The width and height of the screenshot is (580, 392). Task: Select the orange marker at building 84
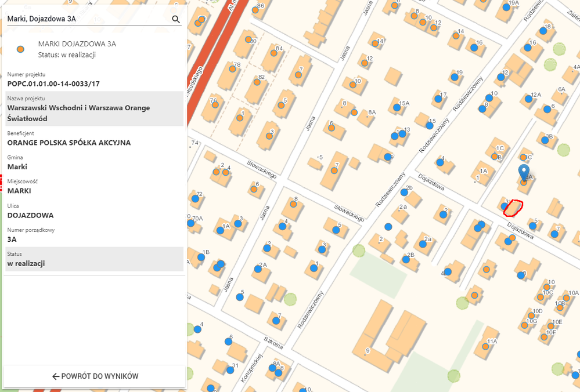(273, 52)
